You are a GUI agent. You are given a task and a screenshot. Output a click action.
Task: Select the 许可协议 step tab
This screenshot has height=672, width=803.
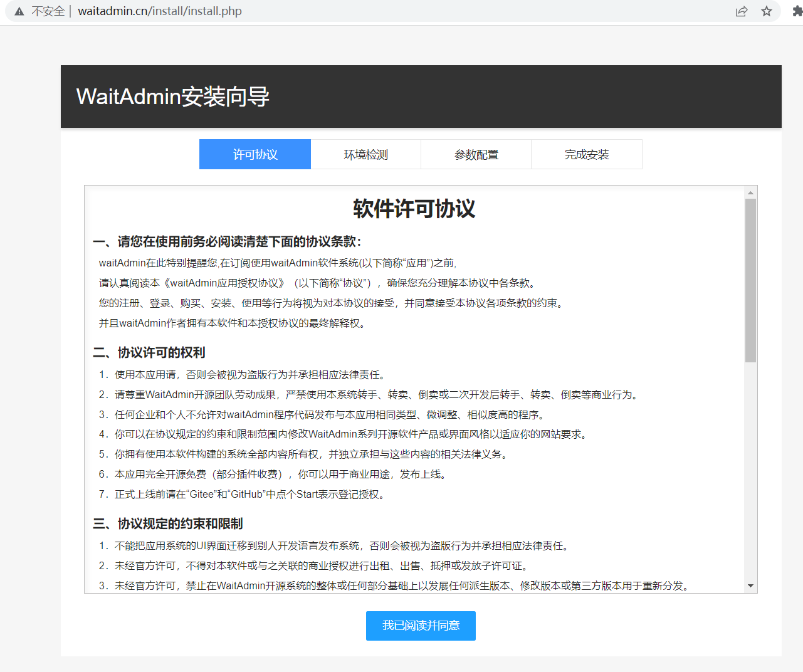click(x=255, y=154)
